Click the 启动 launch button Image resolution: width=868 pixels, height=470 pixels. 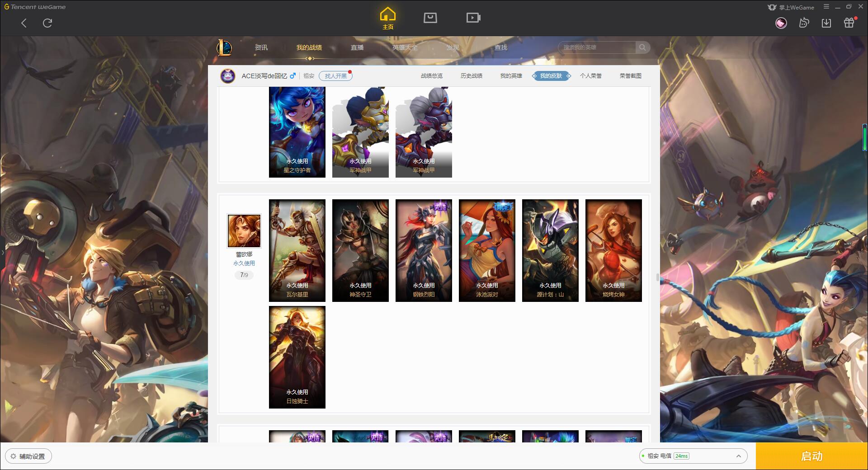click(x=811, y=456)
